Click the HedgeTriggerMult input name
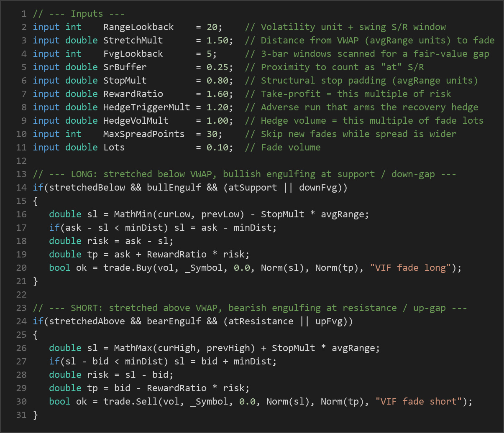The width and height of the screenshot is (504, 433). 147,107
